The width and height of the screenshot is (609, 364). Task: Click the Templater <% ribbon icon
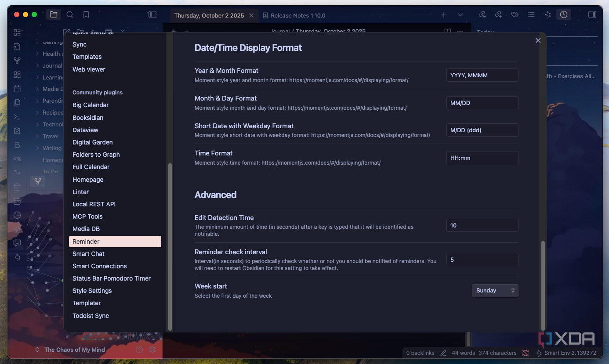(x=17, y=159)
